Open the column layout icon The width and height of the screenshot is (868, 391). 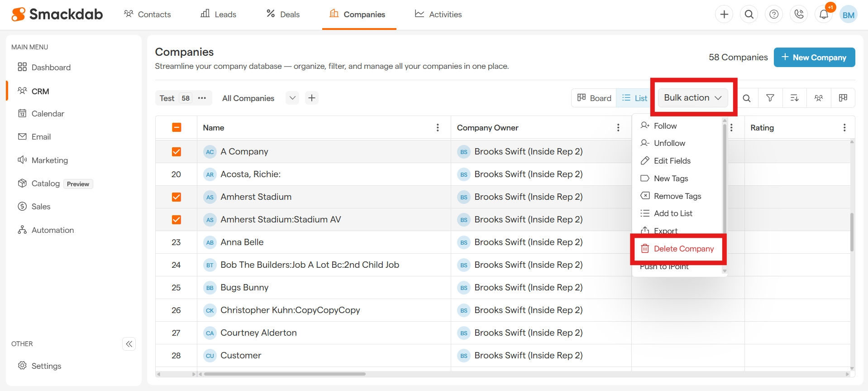click(843, 98)
